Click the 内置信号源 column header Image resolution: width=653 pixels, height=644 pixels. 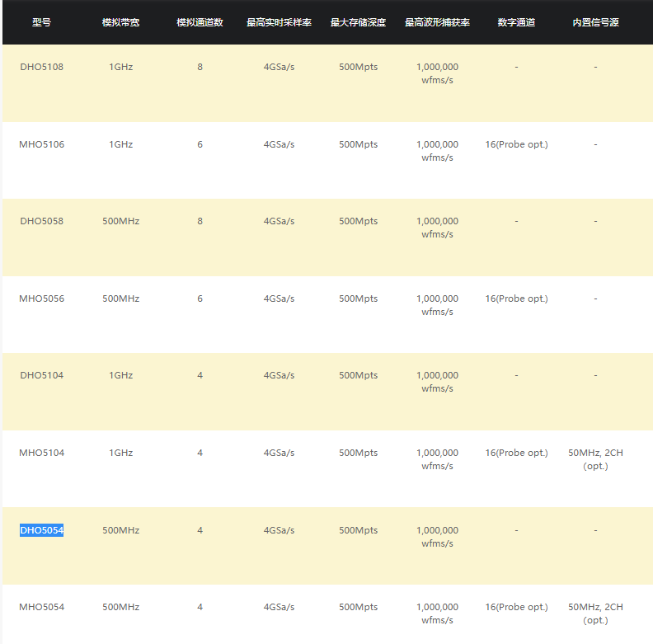click(x=595, y=22)
